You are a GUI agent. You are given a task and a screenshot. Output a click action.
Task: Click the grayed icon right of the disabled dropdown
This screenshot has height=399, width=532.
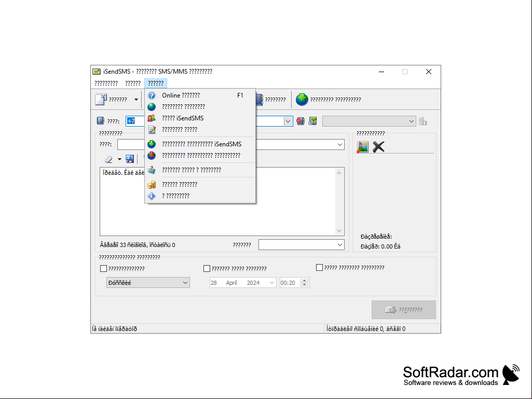[423, 121]
